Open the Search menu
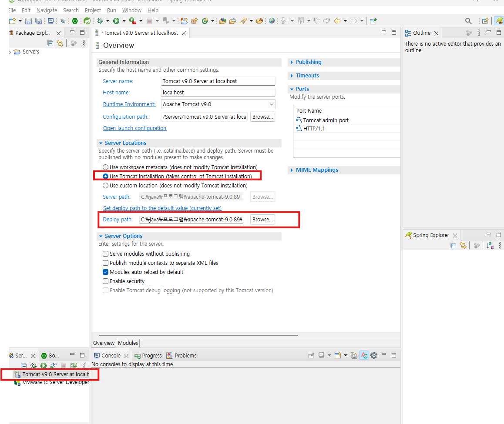 coord(71,10)
